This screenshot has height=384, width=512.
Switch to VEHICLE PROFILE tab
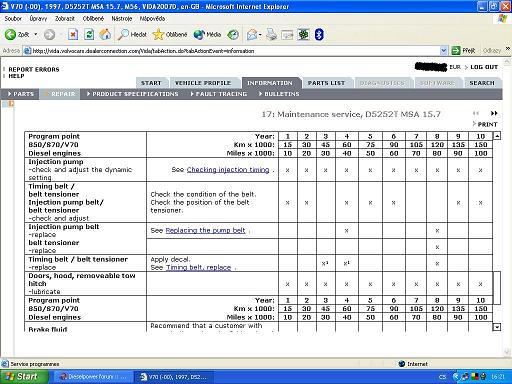pos(203,83)
